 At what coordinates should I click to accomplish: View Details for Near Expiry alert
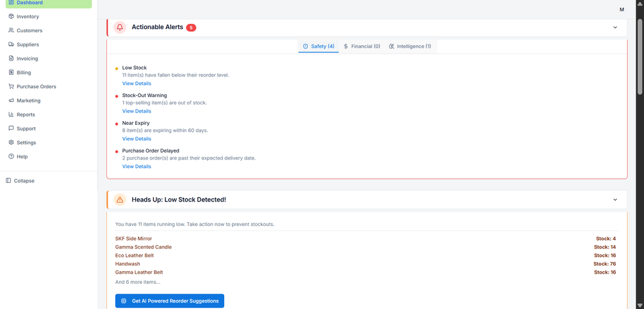coord(137,138)
